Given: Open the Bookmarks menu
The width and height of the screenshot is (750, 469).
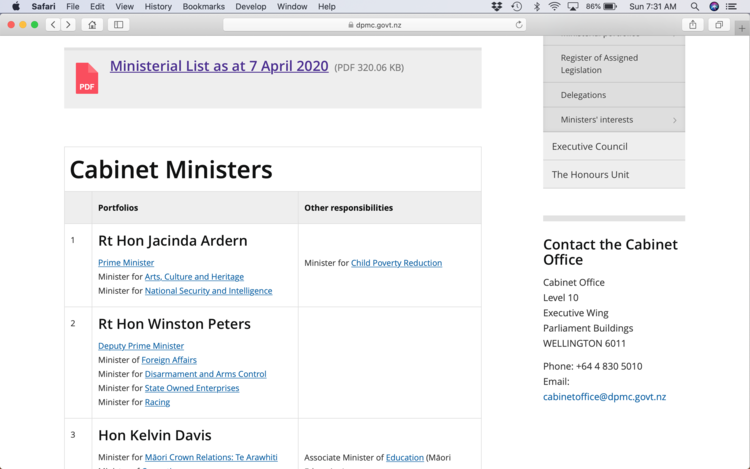Looking at the screenshot, I should click(203, 6).
